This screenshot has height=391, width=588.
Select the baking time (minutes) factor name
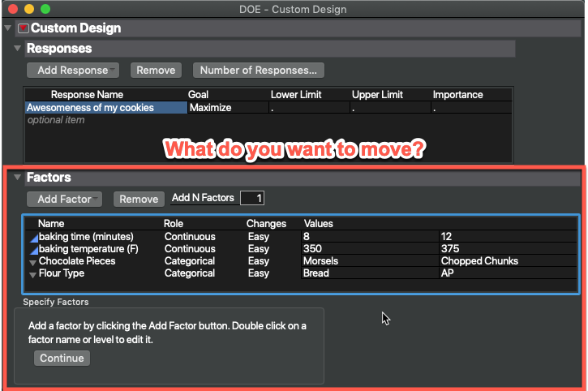pos(86,236)
